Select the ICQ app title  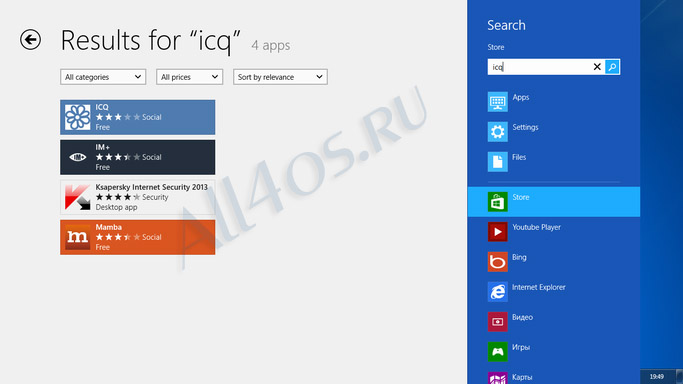pyautogui.click(x=102, y=107)
